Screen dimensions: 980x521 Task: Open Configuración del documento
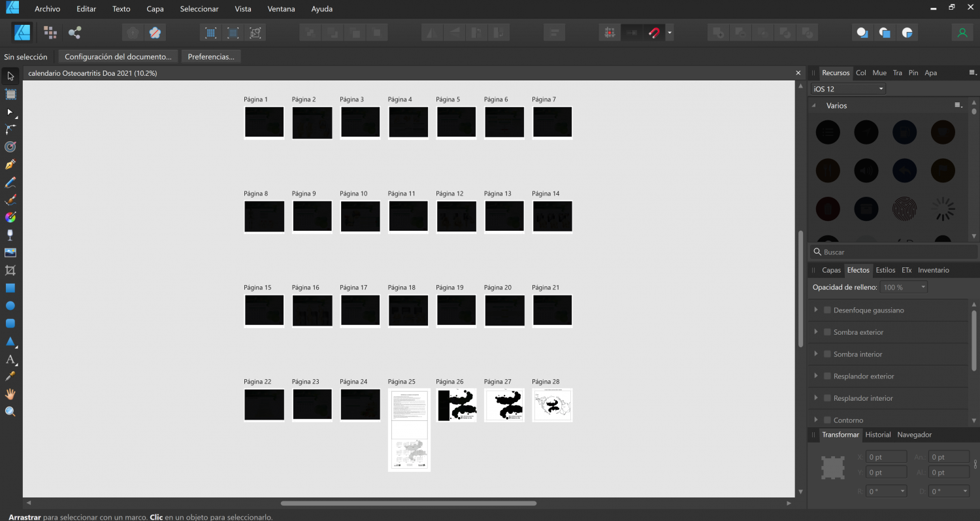pos(118,56)
